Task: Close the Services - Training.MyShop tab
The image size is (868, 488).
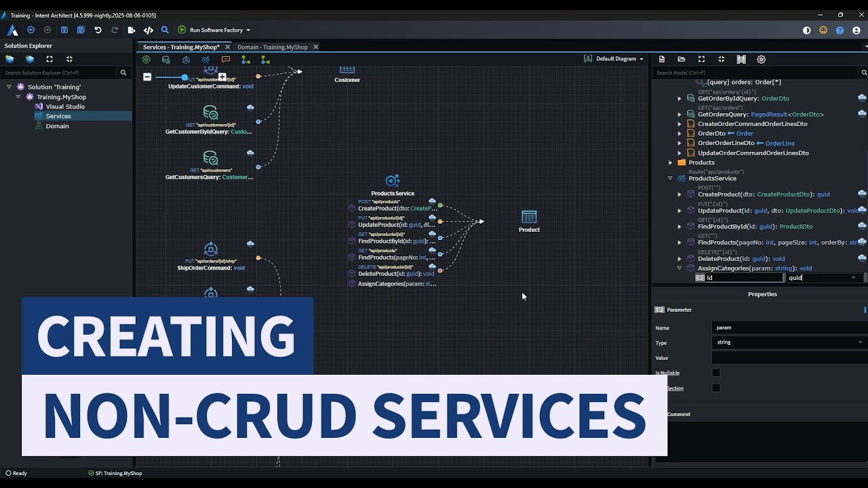Action: (x=228, y=47)
